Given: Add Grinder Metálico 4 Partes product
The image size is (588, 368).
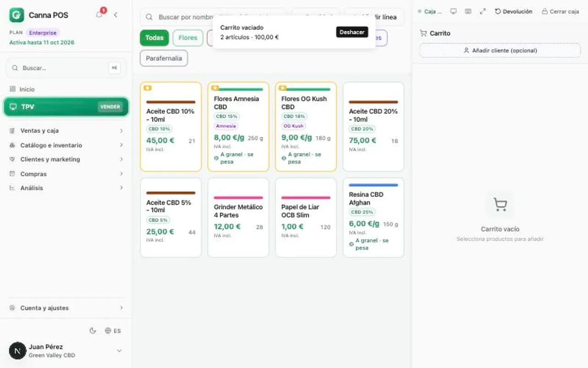Looking at the screenshot, I should pyautogui.click(x=238, y=218).
